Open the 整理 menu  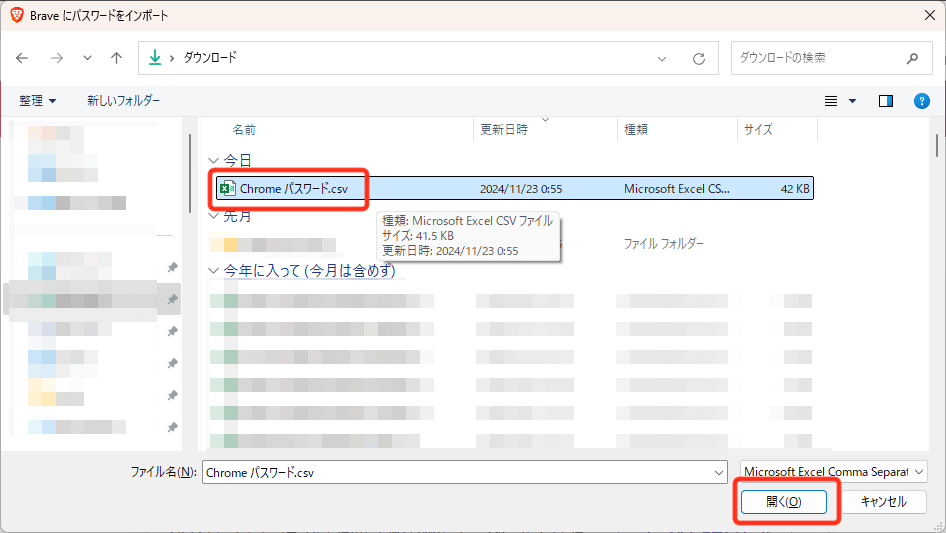(x=37, y=101)
